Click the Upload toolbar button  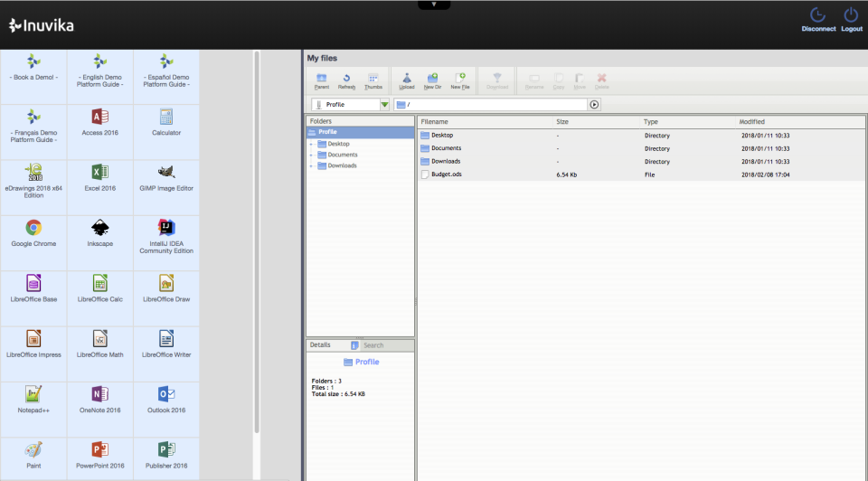point(406,80)
